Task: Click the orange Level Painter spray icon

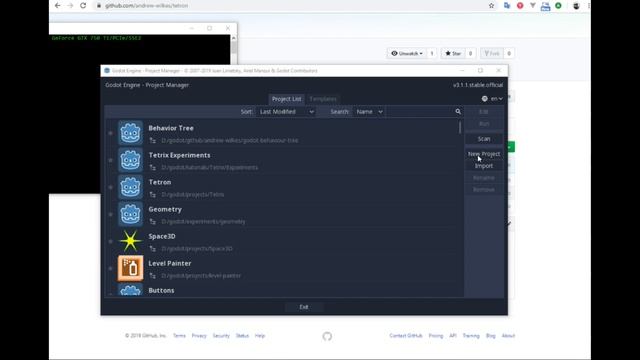Action: 130,268
